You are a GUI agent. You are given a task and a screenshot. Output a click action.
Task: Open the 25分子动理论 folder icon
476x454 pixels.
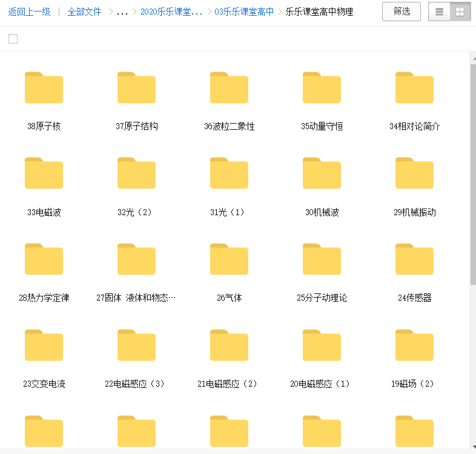[x=322, y=259]
